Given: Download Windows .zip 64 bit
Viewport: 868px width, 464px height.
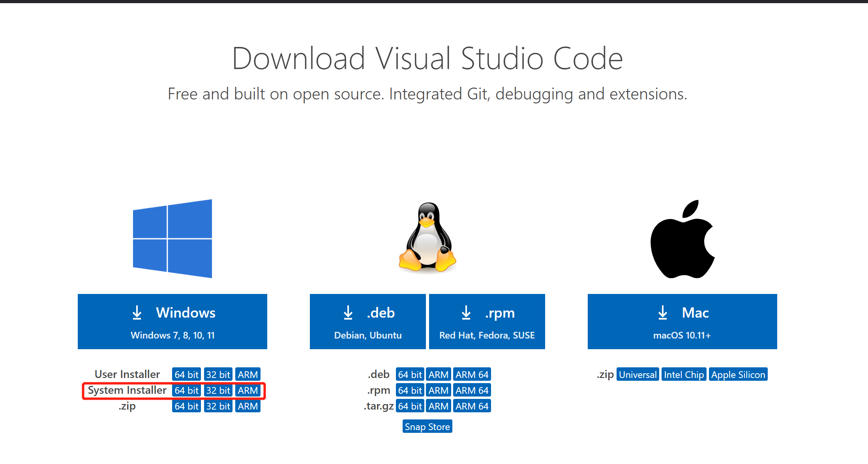Looking at the screenshot, I should pos(186,406).
